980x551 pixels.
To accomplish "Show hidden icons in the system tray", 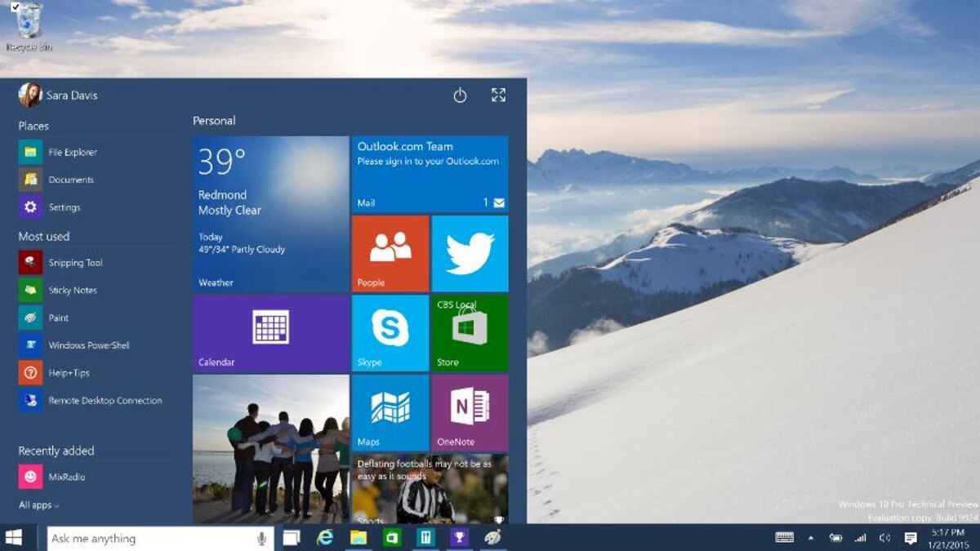I will pyautogui.click(x=811, y=539).
